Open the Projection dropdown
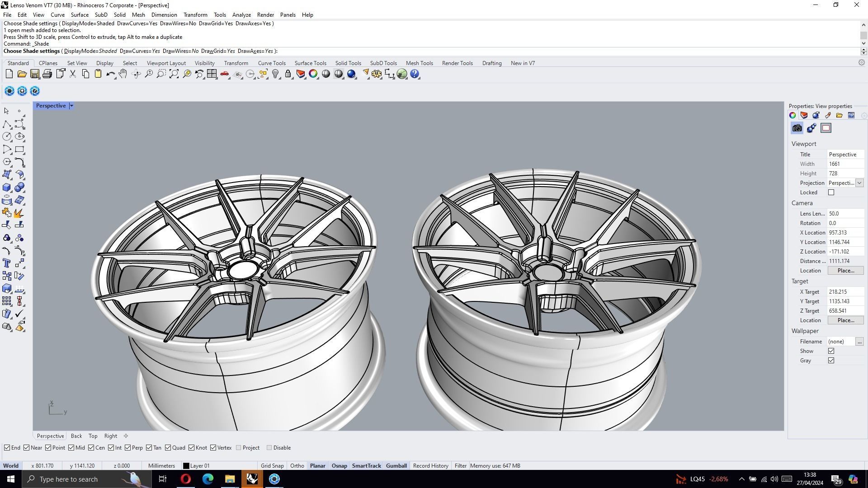 859,183
